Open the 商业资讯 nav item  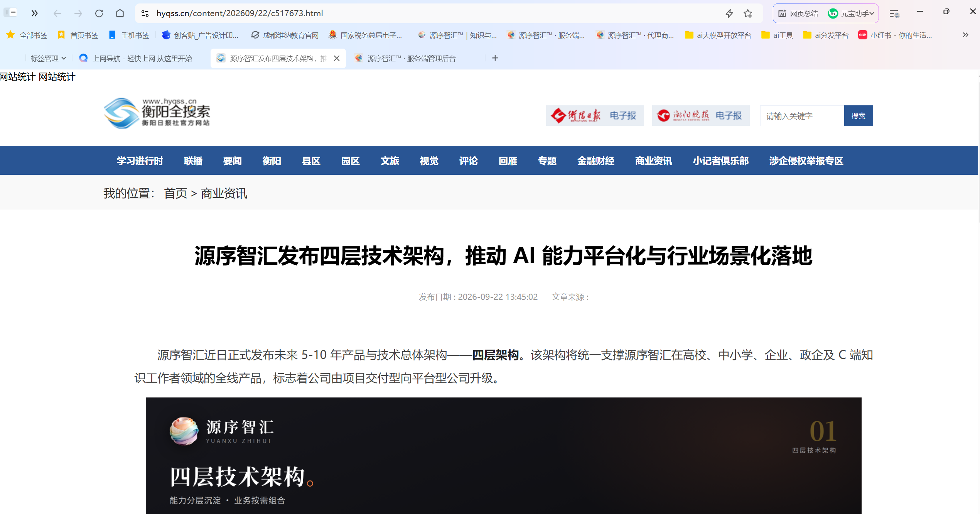pyautogui.click(x=654, y=161)
